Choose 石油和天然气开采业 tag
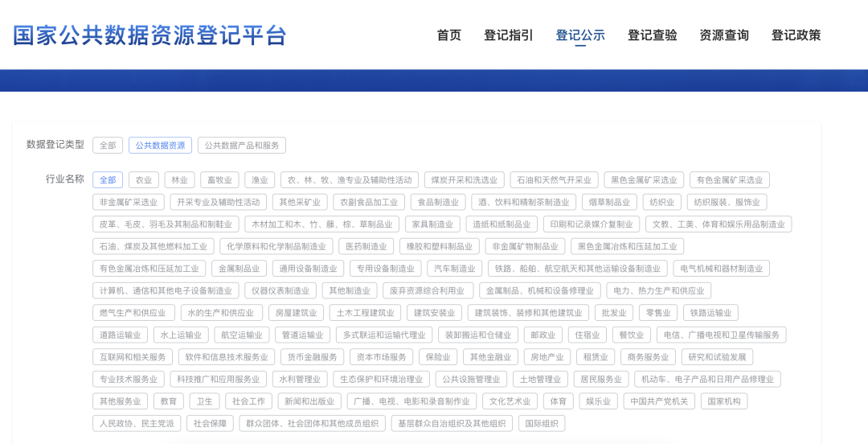This screenshot has width=868, height=444. point(554,179)
